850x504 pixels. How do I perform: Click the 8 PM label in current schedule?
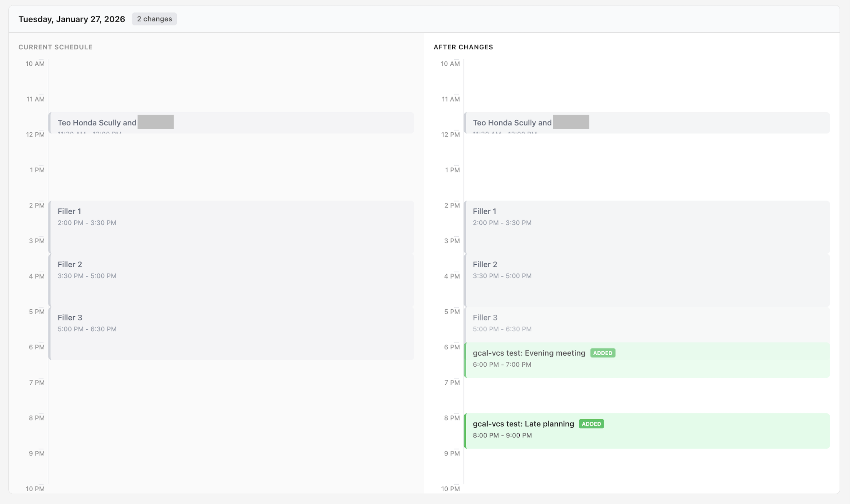pos(37,418)
